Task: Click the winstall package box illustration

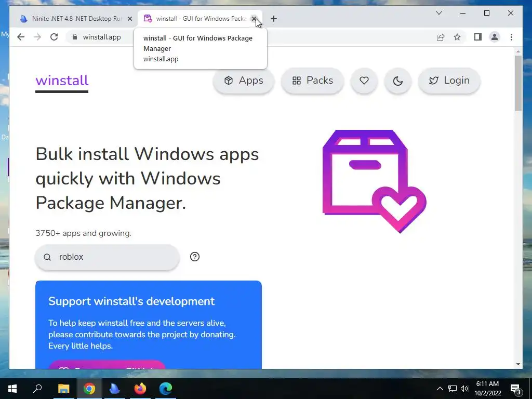Action: 374,181
